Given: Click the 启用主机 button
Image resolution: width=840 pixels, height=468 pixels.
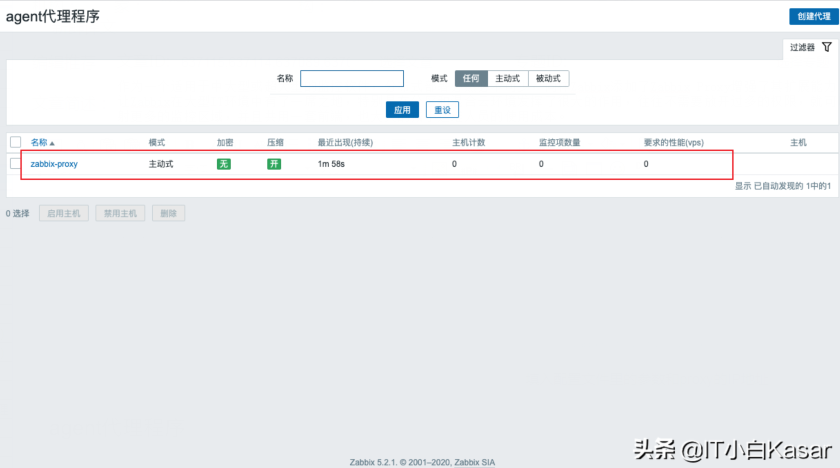Looking at the screenshot, I should (x=64, y=213).
